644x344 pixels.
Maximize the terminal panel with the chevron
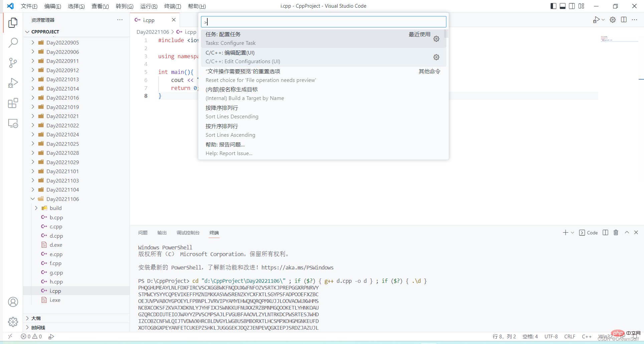pyautogui.click(x=627, y=232)
